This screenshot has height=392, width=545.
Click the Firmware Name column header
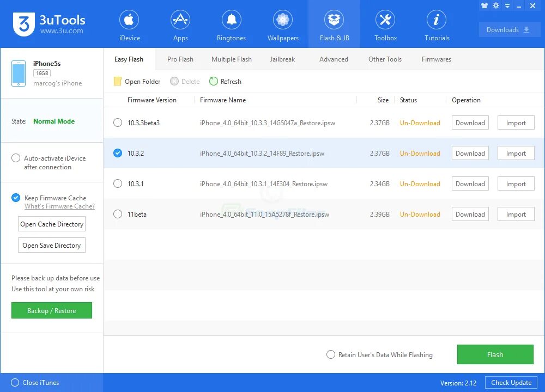click(x=223, y=100)
